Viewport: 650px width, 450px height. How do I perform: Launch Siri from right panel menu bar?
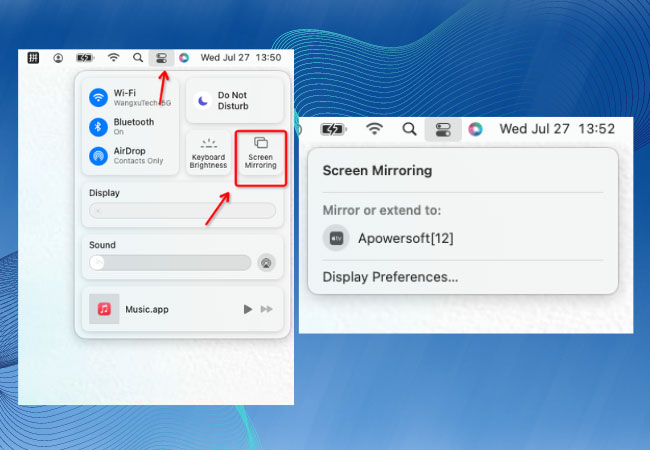coord(475,129)
